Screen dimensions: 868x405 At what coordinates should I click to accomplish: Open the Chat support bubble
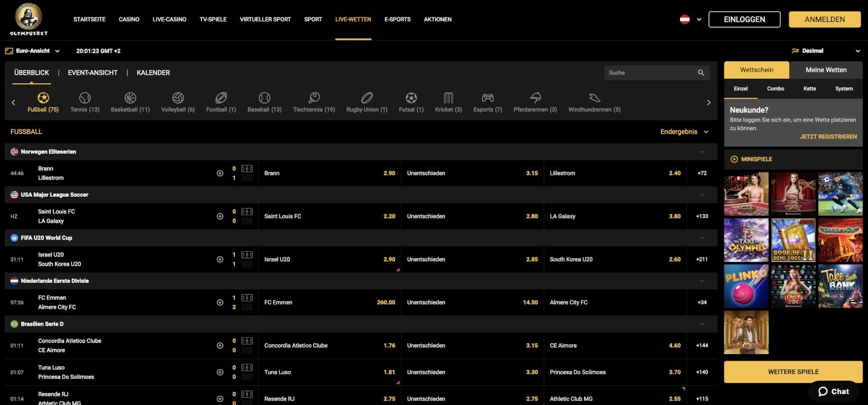pyautogui.click(x=833, y=392)
